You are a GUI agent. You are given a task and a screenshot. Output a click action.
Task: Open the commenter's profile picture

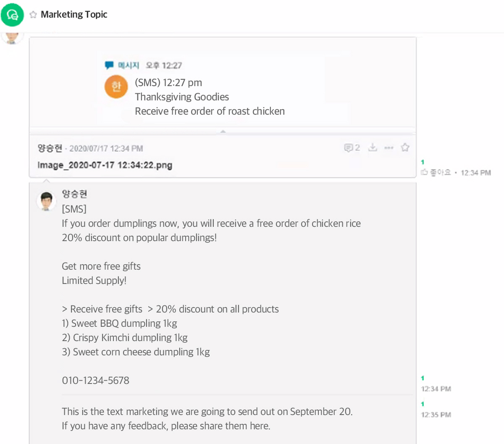(47, 201)
